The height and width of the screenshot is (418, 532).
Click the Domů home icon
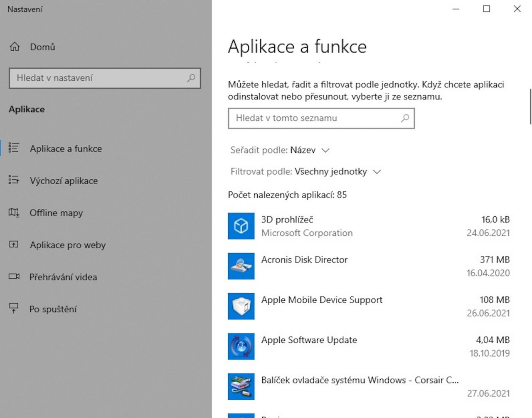pos(15,47)
